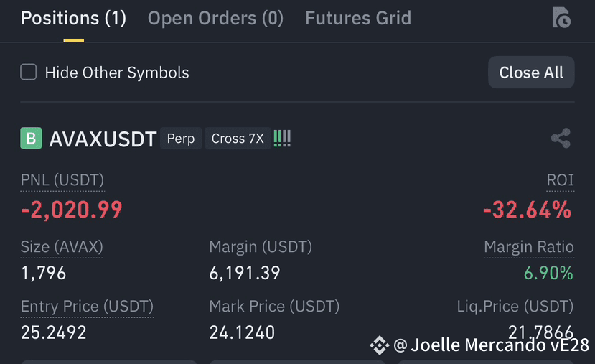
Task: Tap the Entry Price (USDT) label
Action: (x=88, y=307)
